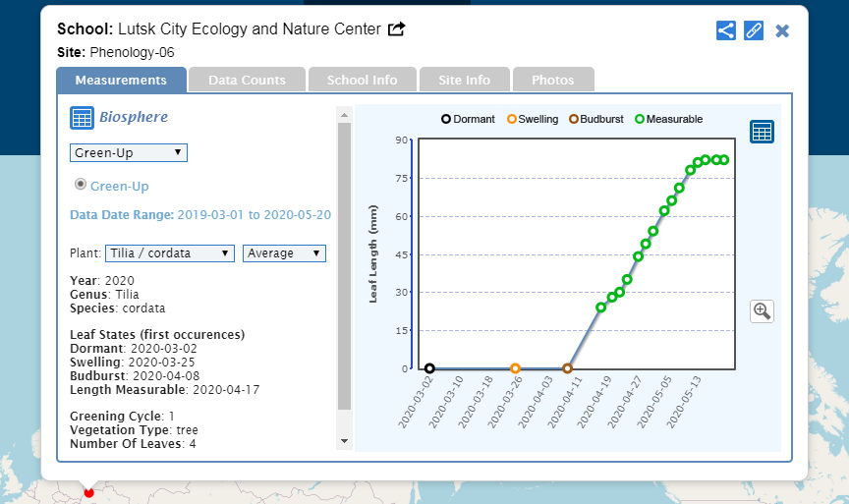Click the Biosphere table grid icon

[82, 118]
